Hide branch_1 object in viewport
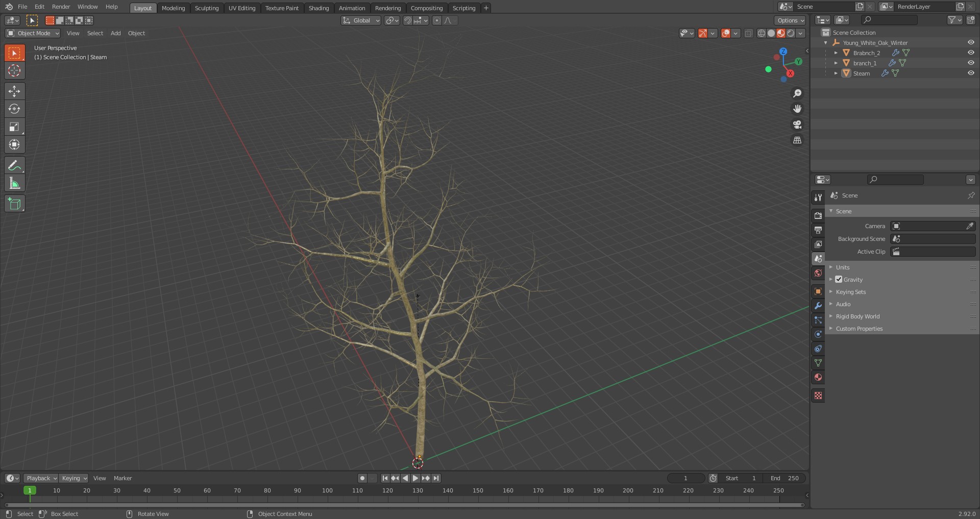 pyautogui.click(x=971, y=63)
